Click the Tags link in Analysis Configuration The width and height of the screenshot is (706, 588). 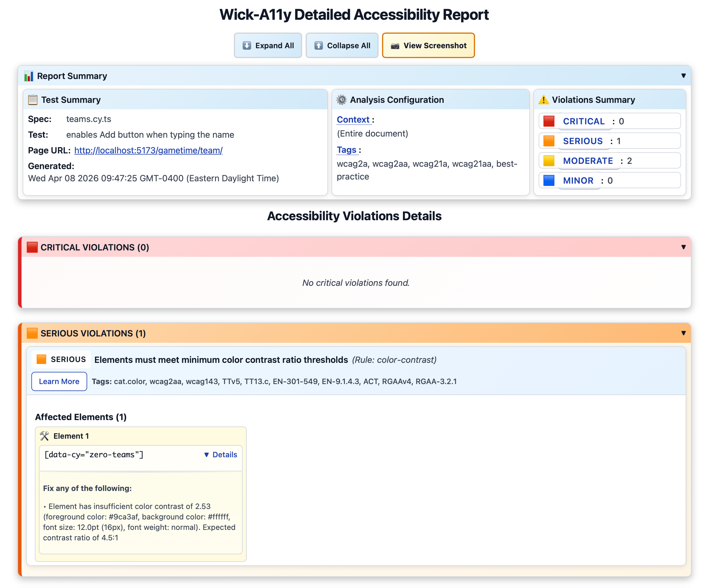pos(346,150)
